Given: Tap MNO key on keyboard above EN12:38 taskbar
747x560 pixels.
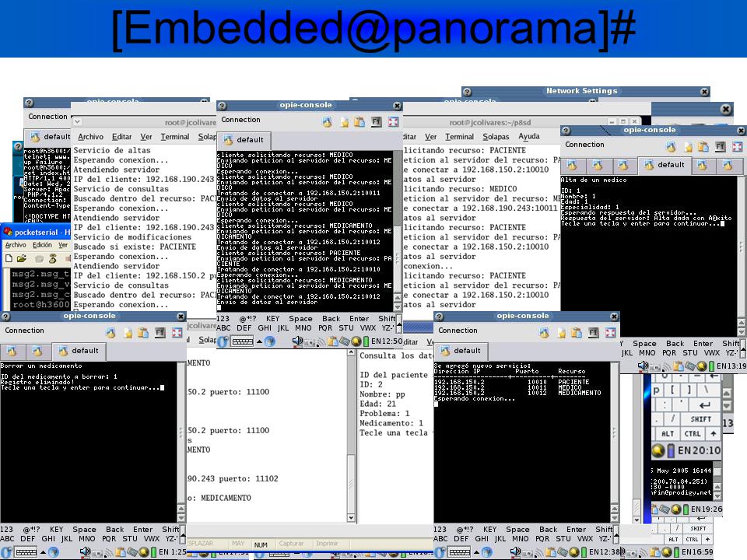Looking at the screenshot, I should 521,538.
